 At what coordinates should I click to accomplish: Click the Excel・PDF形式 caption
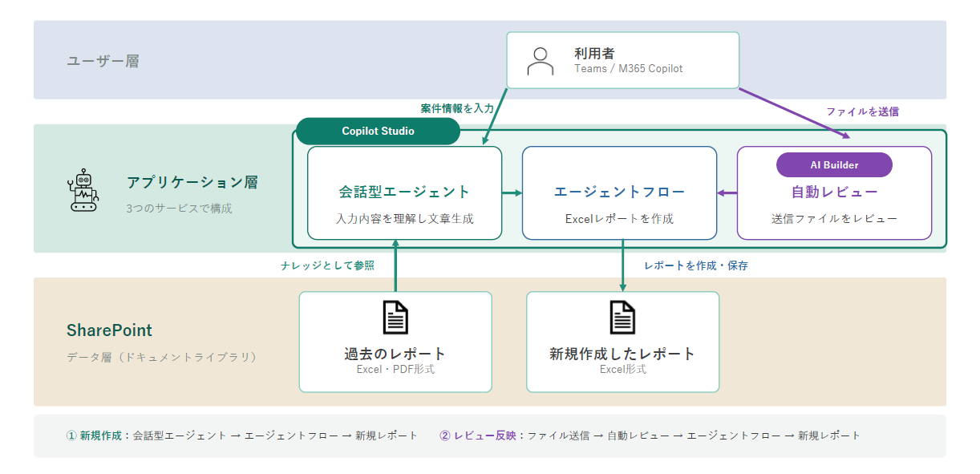point(395,370)
